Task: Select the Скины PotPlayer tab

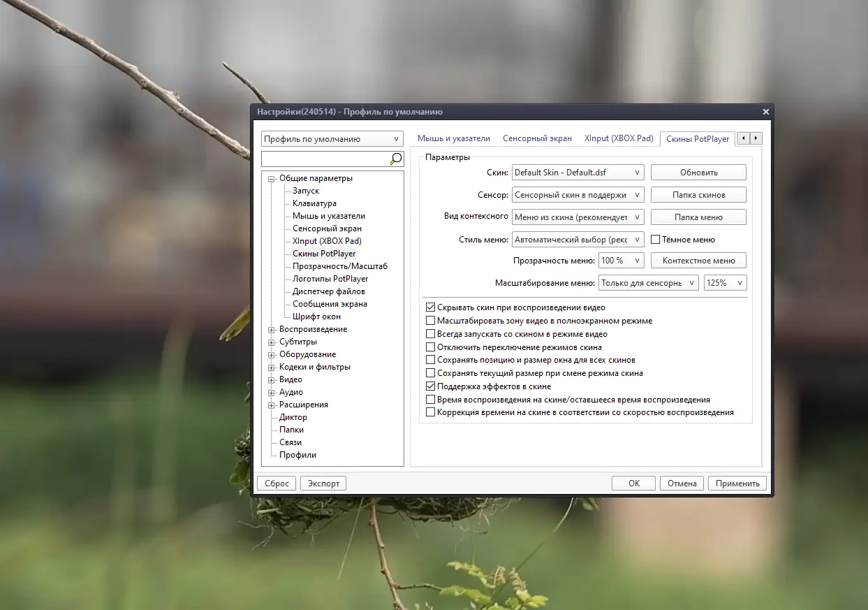Action: point(698,138)
